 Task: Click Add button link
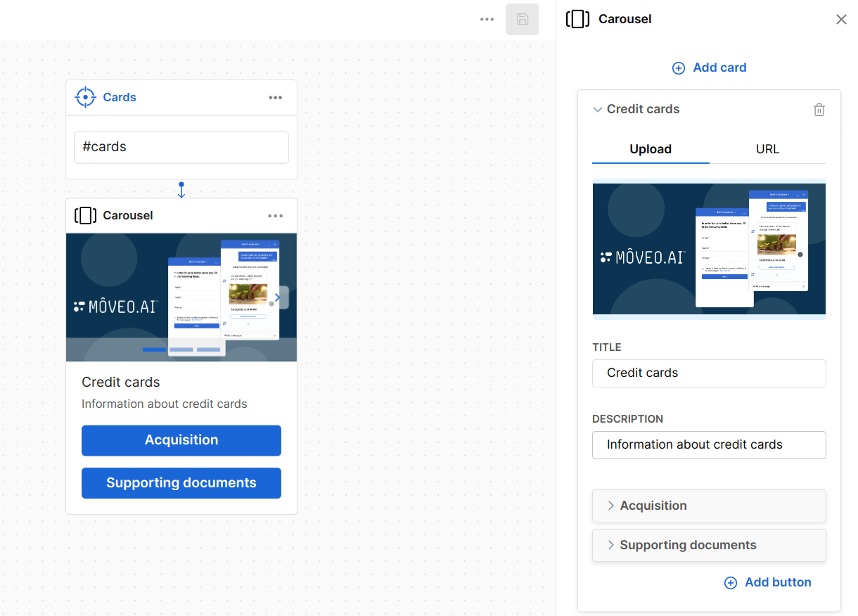tap(767, 582)
